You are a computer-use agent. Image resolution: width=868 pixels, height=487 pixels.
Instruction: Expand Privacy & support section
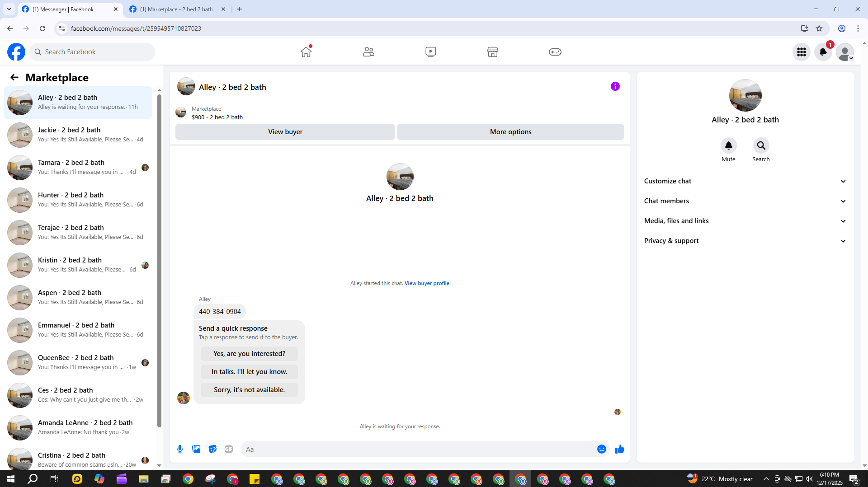point(745,241)
